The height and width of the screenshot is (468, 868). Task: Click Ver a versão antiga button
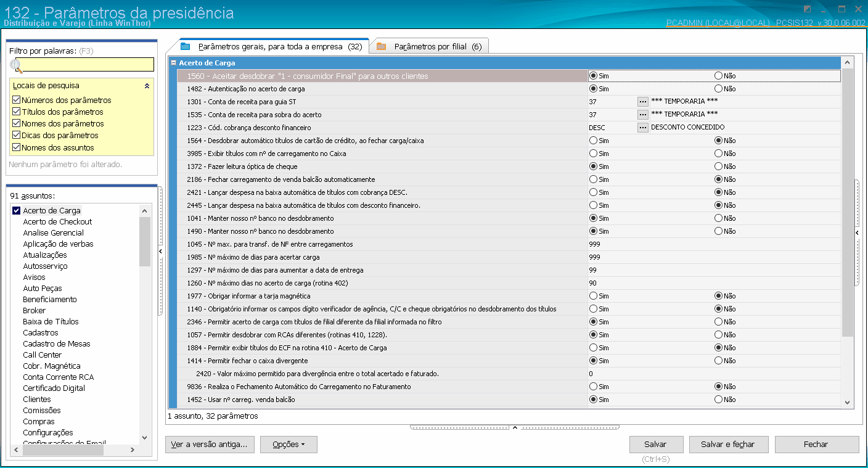pos(210,445)
